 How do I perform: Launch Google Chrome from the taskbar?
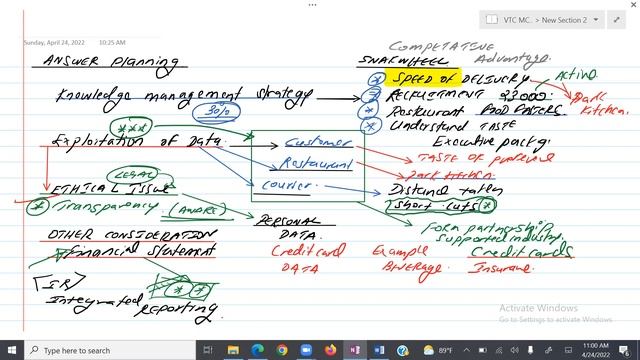tap(282, 350)
